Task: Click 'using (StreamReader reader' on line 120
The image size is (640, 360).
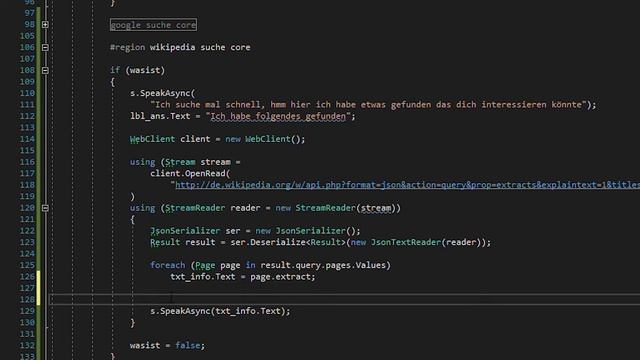Action: [x=195, y=208]
